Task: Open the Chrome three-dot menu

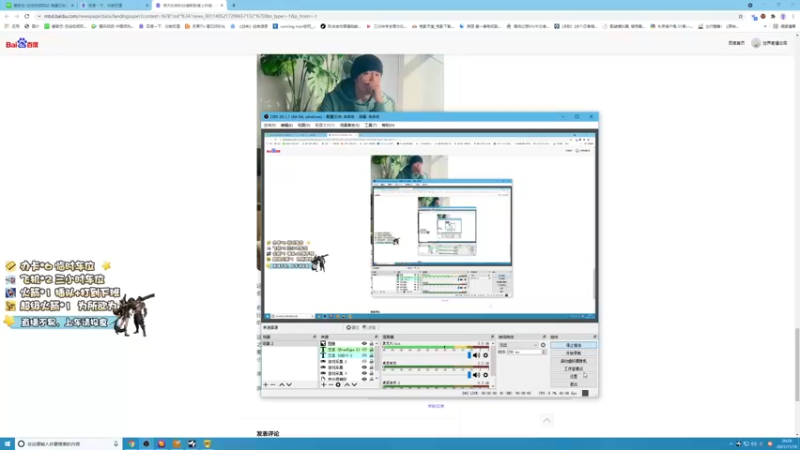Action: coord(793,16)
